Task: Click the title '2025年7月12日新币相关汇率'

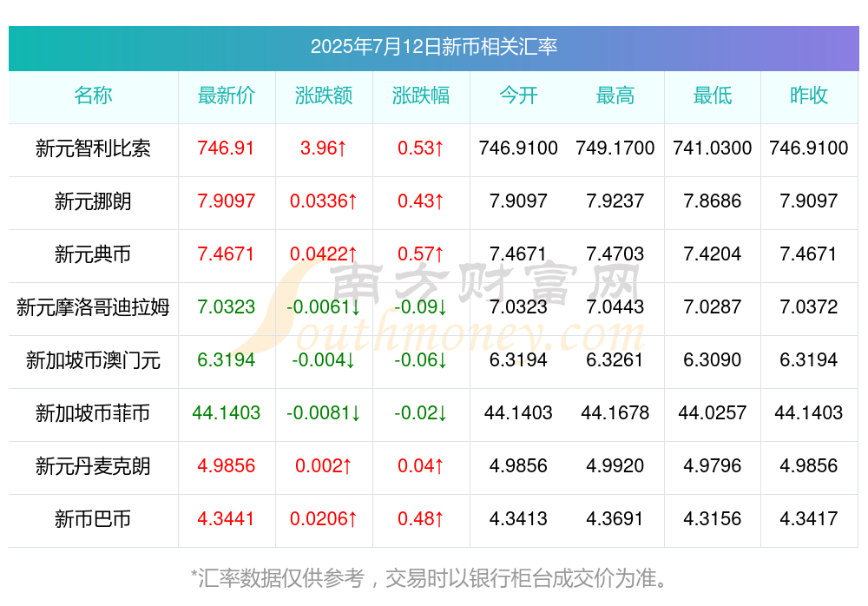Action: point(433,47)
